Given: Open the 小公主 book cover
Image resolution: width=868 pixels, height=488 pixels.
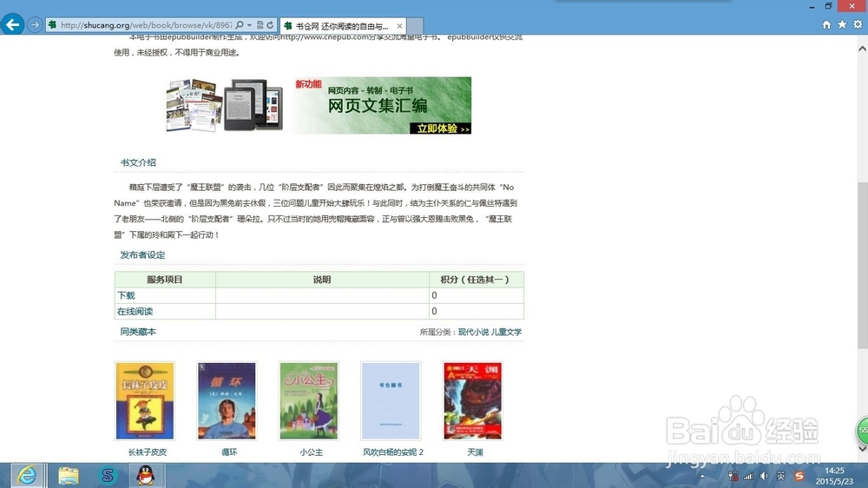Looking at the screenshot, I should (309, 401).
